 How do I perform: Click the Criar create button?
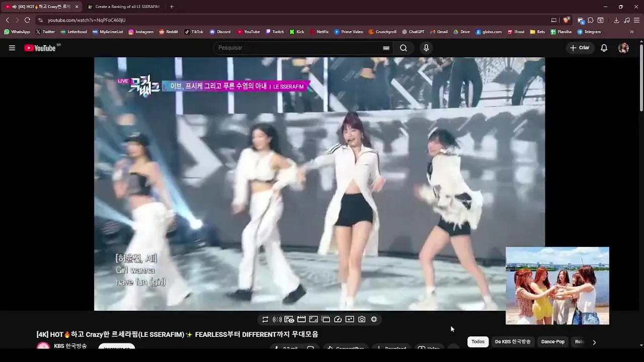click(x=580, y=48)
